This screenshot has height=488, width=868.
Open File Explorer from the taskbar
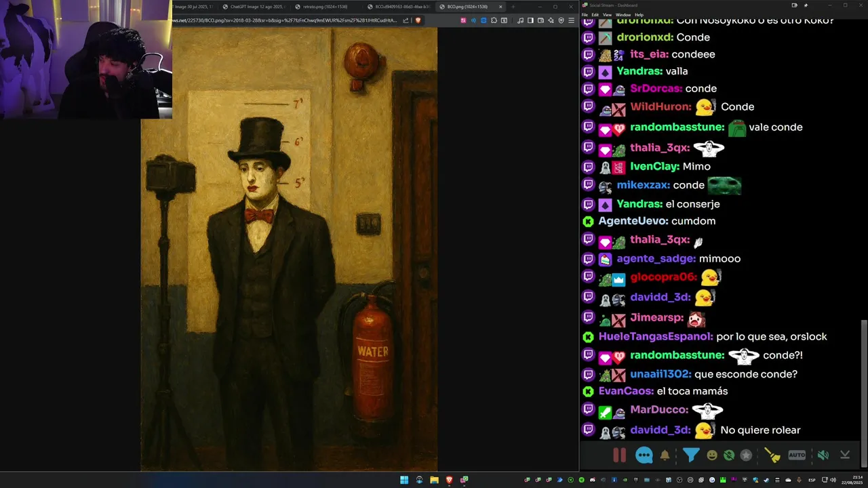[434, 480]
